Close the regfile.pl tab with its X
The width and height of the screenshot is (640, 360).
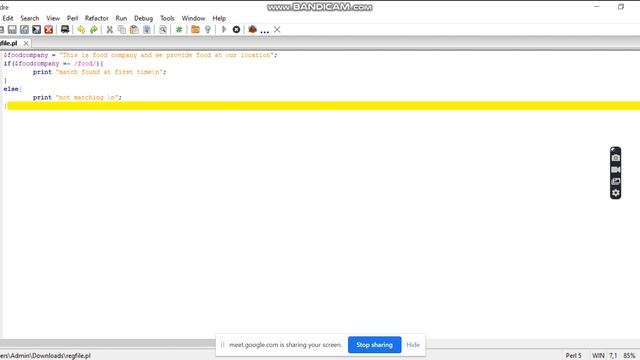click(x=26, y=43)
